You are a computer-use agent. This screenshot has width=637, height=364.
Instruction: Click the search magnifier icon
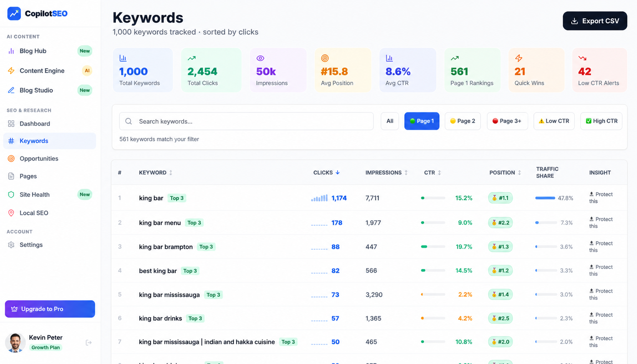click(x=129, y=121)
